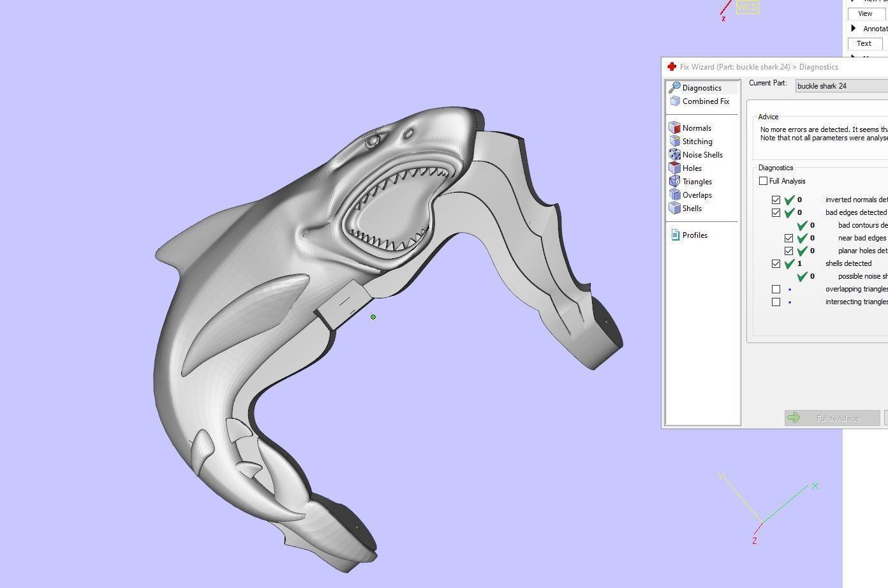The height and width of the screenshot is (588, 888).
Task: Expand the Annotations section arrow
Action: (x=854, y=28)
